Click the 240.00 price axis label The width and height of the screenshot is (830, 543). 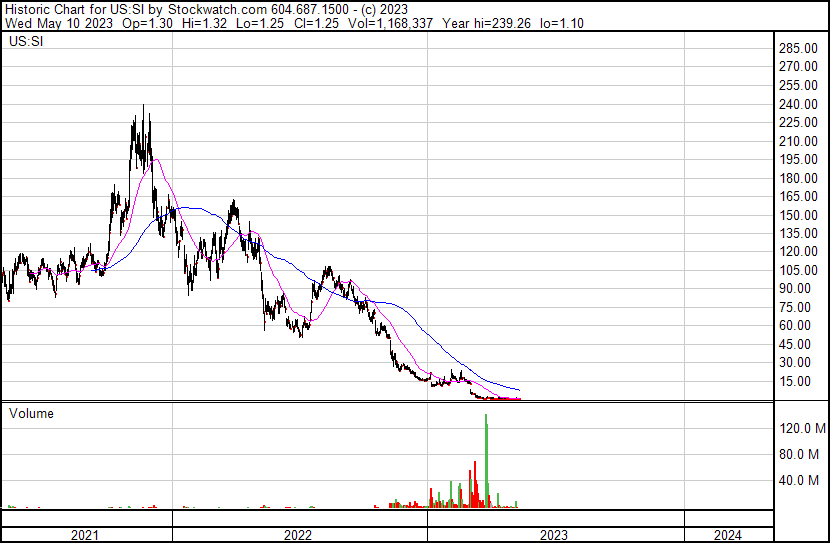(x=800, y=104)
